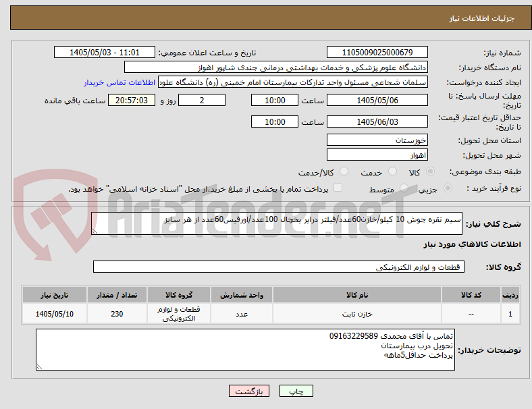Select the کالا/خدمت radio button
Image resolution: width=532 pixels, height=409 pixels.
point(344,171)
